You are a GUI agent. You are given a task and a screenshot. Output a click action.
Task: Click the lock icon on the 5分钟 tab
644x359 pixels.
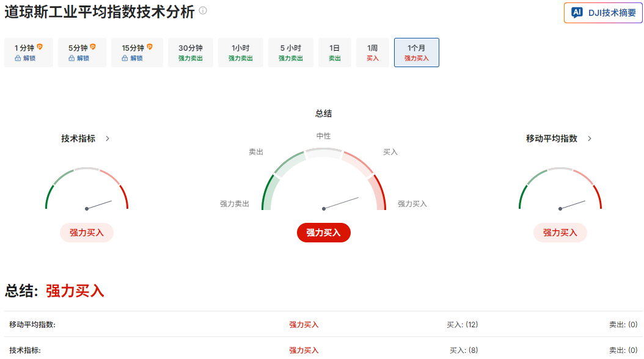[71, 58]
